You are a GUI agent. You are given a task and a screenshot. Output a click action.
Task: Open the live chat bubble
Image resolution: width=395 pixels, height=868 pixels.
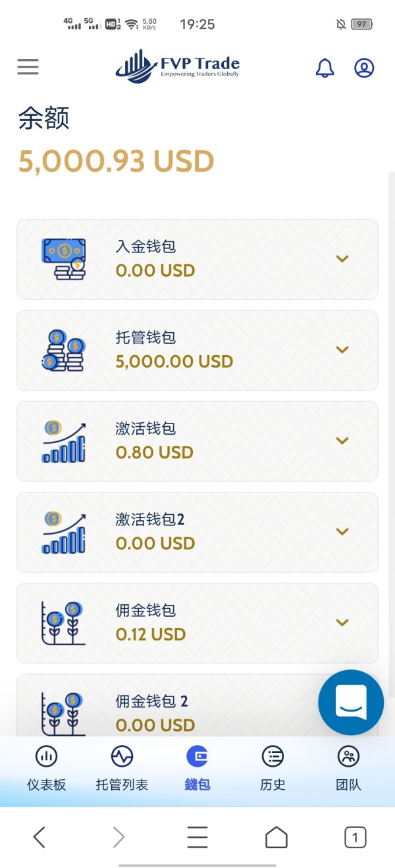click(350, 702)
